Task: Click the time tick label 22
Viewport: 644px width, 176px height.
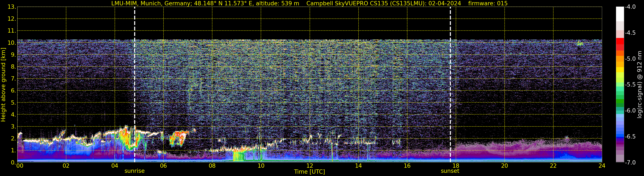Action: 553,166
